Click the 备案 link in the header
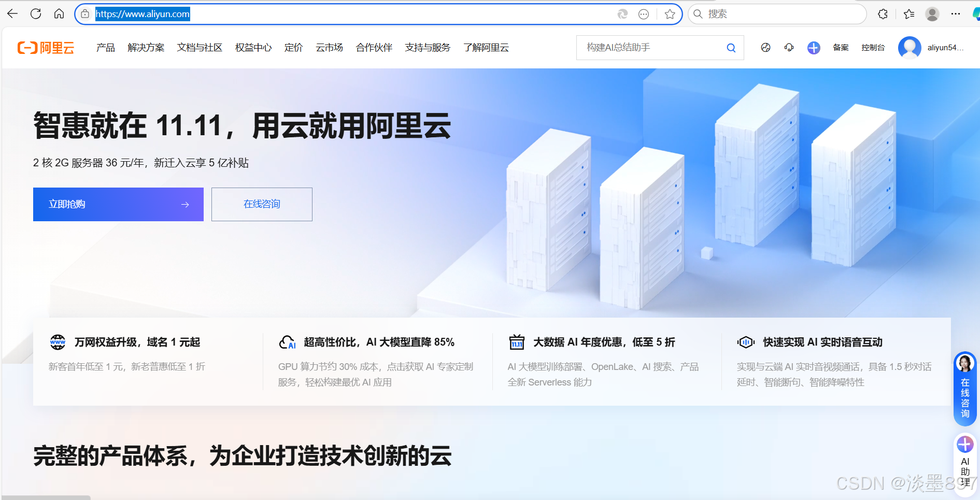Image resolution: width=980 pixels, height=500 pixels. (x=841, y=48)
